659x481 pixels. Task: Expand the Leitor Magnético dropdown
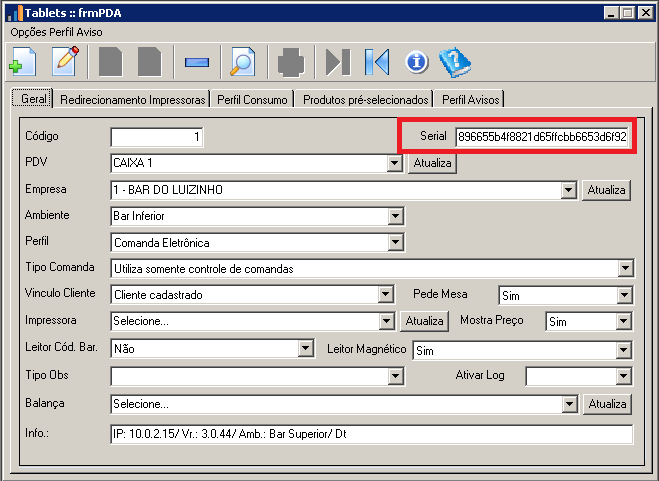point(624,350)
